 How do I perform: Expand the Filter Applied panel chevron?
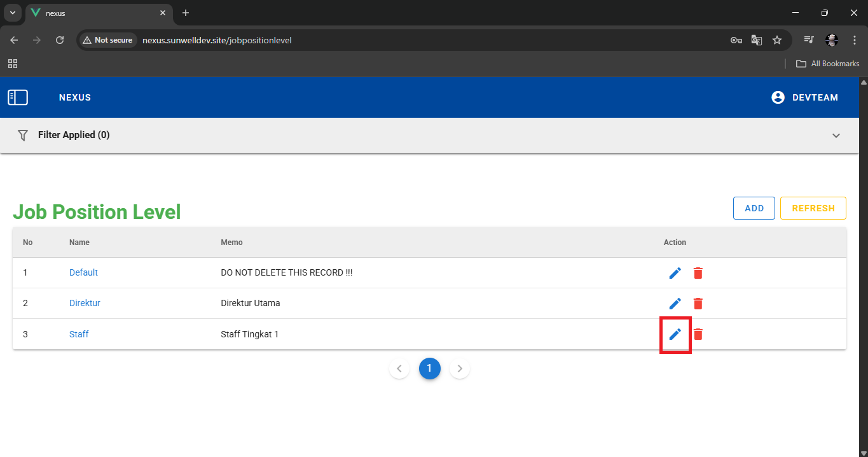pyautogui.click(x=836, y=136)
